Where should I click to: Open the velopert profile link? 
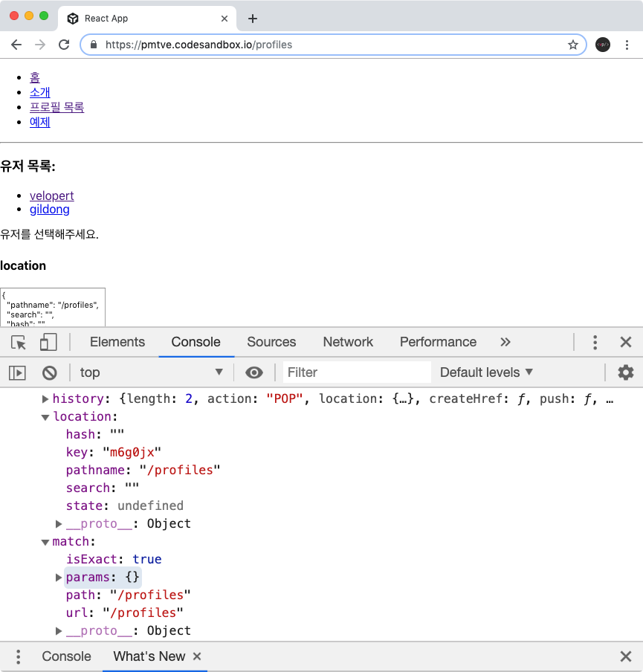pos(52,196)
